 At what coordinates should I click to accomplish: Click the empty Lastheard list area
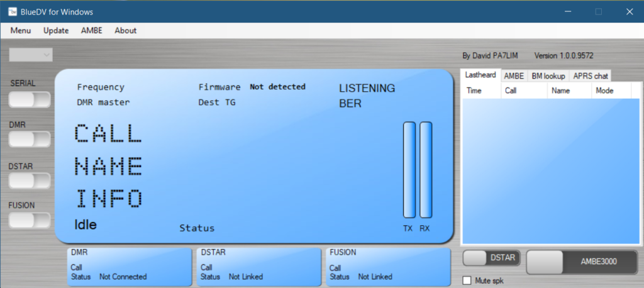pyautogui.click(x=551, y=171)
